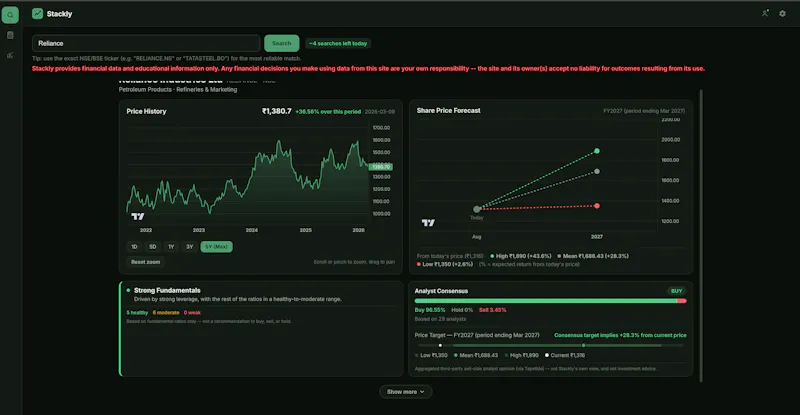Click the Buy 96.55% label
800x415 pixels.
[x=430, y=310]
